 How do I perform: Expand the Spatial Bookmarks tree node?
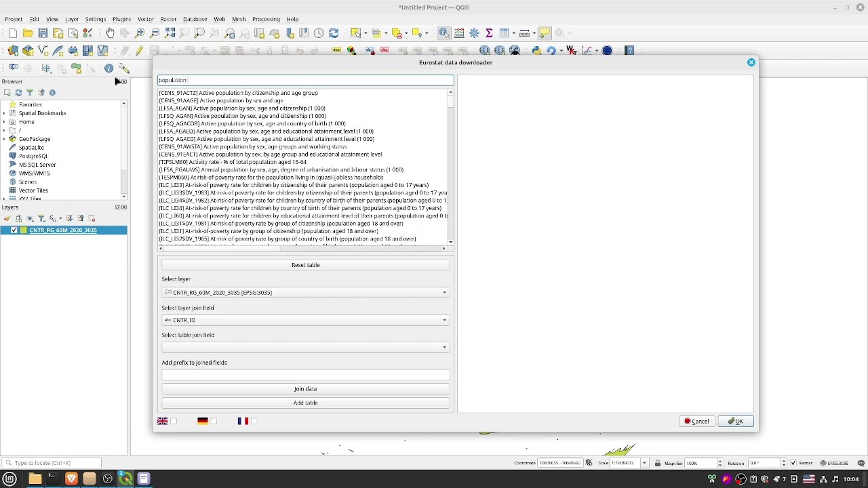click(4, 113)
